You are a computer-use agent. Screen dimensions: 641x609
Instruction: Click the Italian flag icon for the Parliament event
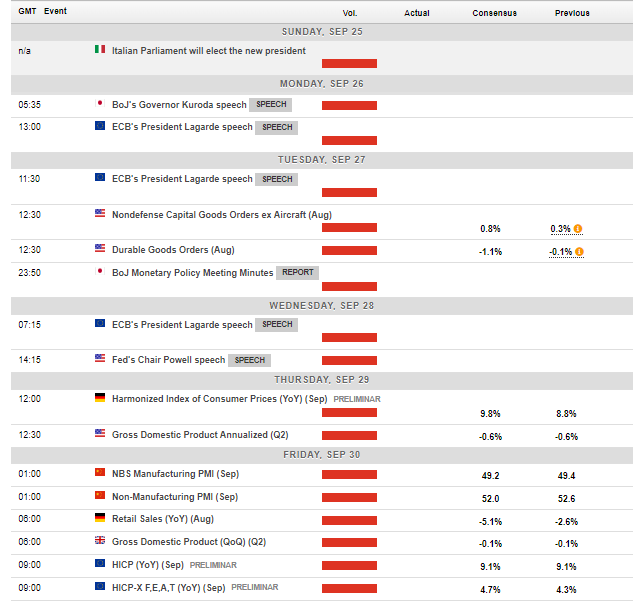click(x=100, y=49)
